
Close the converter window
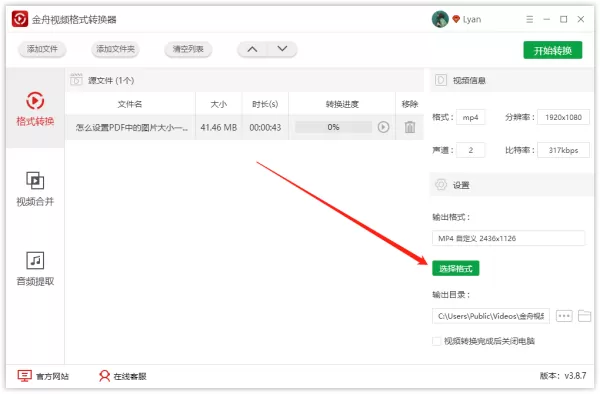(581, 19)
